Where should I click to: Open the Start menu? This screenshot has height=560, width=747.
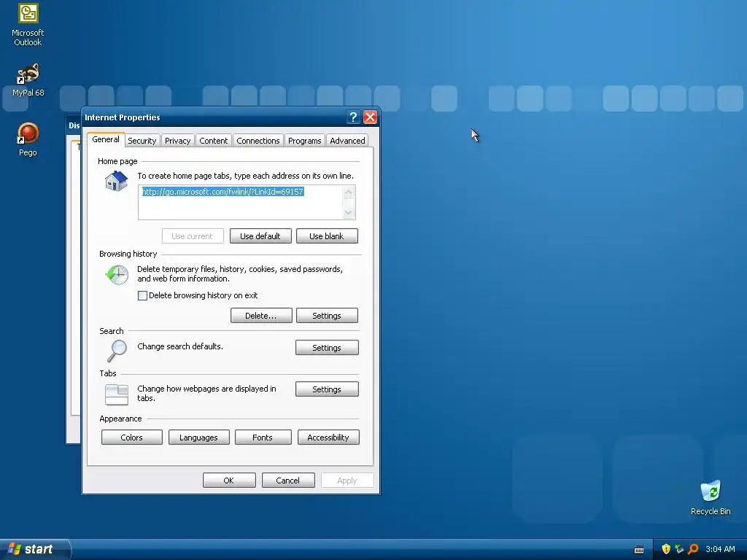[x=34, y=549]
